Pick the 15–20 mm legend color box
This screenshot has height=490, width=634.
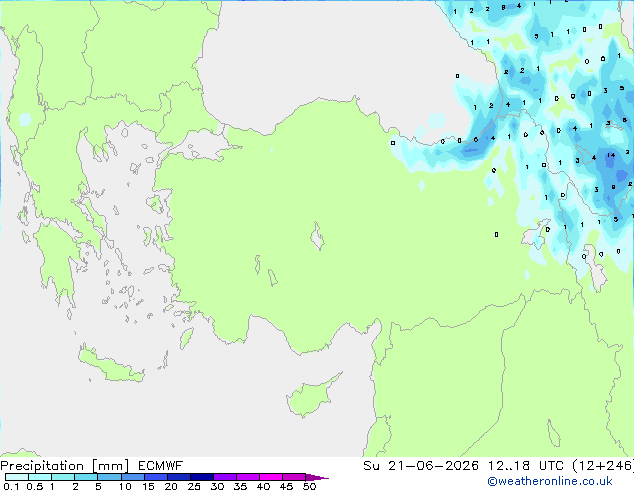click(155, 477)
